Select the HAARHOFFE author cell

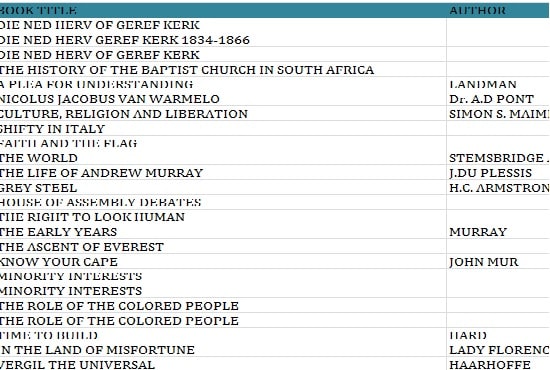(x=498, y=364)
